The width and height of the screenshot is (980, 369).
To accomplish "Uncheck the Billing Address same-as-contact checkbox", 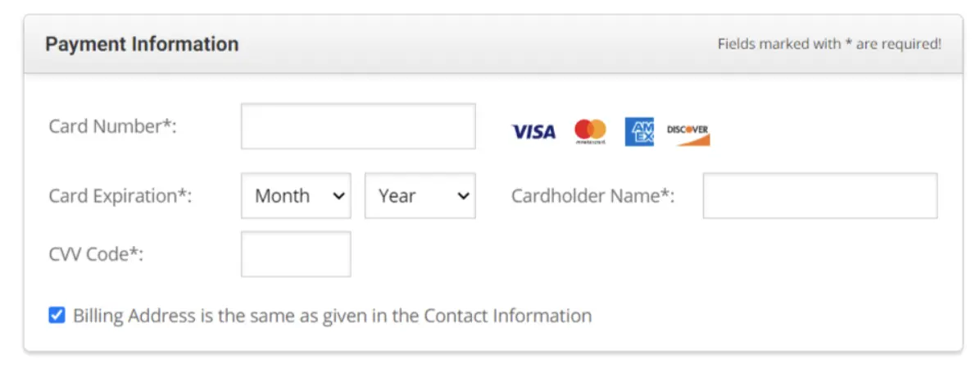I will pos(57,315).
